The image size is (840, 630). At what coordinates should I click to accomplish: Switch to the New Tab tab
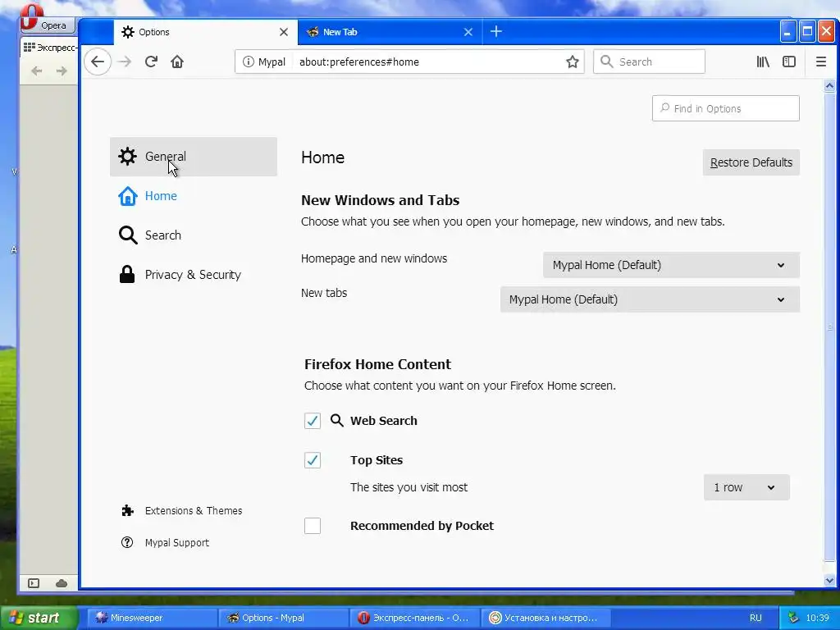point(390,32)
